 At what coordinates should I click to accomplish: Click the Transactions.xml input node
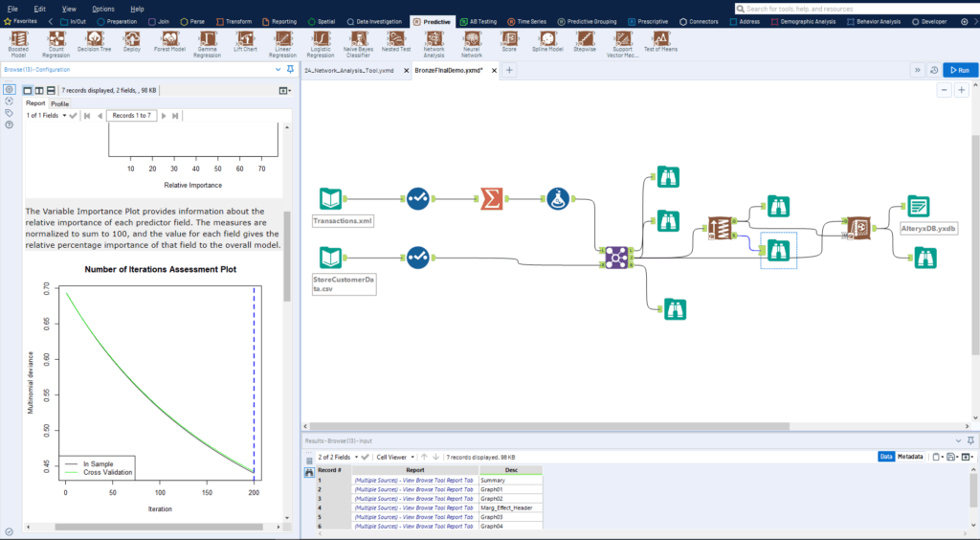pyautogui.click(x=330, y=198)
